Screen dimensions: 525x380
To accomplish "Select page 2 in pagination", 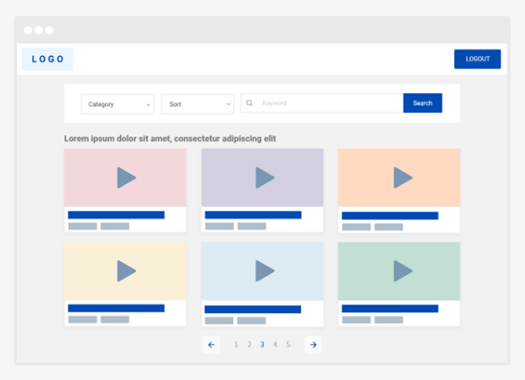I will click(249, 345).
